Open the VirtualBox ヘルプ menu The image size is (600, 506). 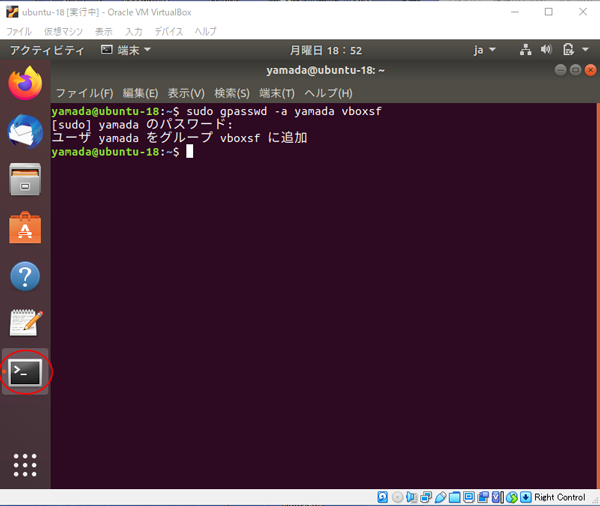[x=205, y=31]
